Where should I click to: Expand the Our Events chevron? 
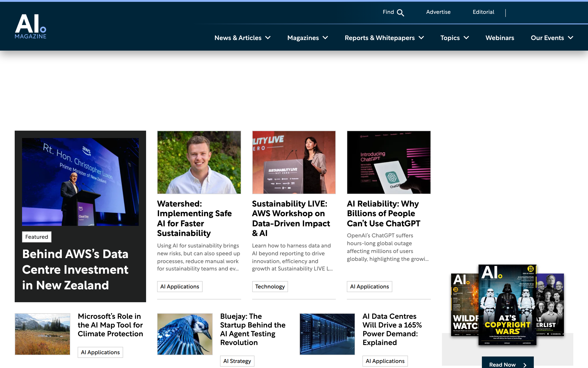tap(571, 38)
